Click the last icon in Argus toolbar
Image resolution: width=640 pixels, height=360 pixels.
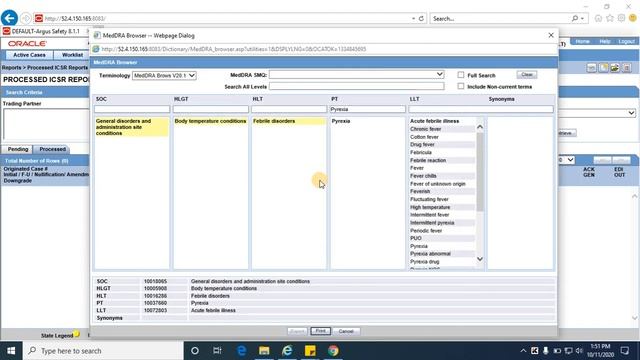point(627,68)
